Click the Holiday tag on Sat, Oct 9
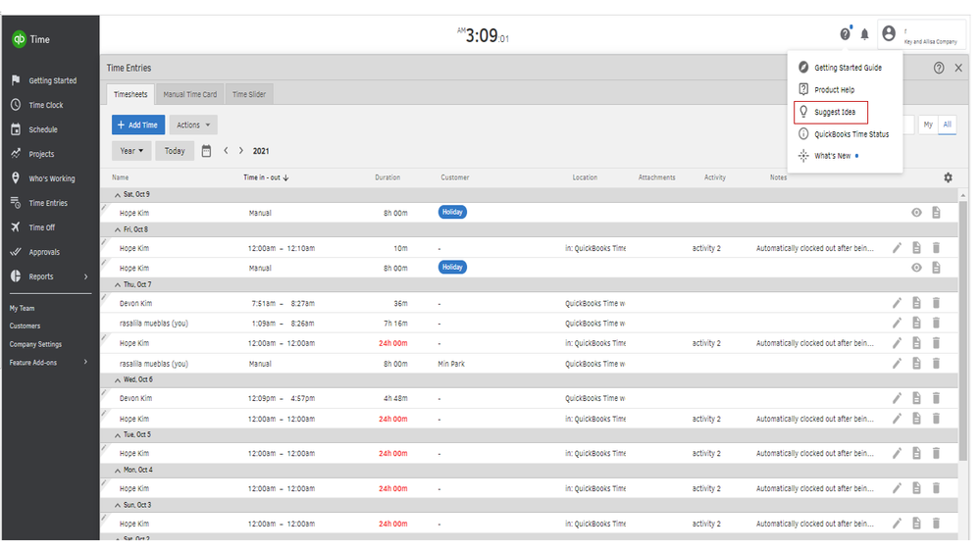Viewport: 980px width, 551px height. 452,213
